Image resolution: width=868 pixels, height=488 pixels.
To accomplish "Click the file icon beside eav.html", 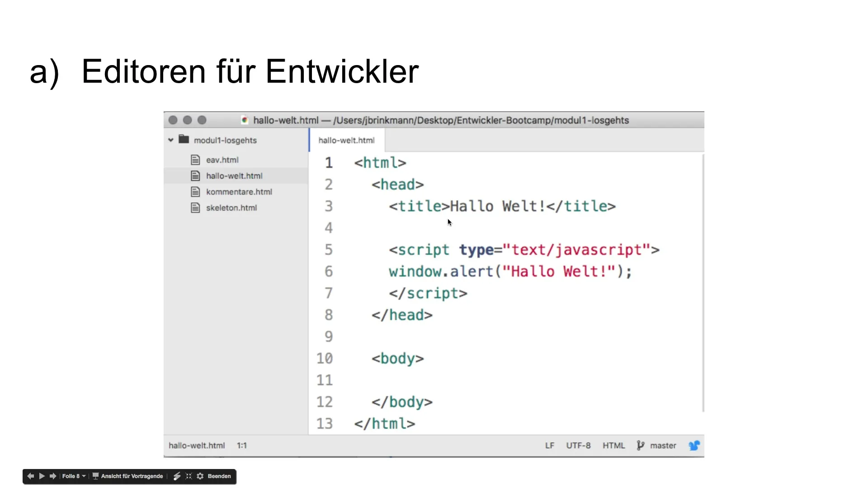I will click(195, 160).
